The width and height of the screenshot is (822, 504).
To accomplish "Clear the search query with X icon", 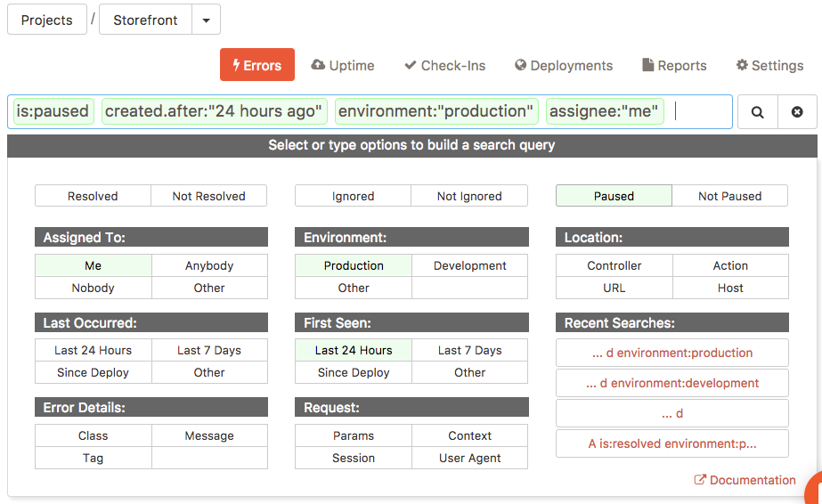I will (797, 111).
